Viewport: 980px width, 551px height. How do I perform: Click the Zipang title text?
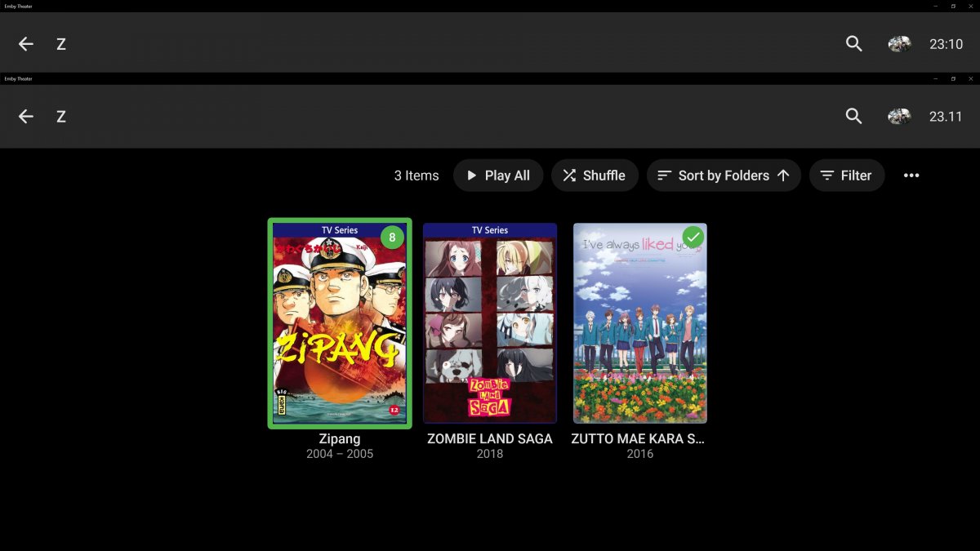coord(340,438)
